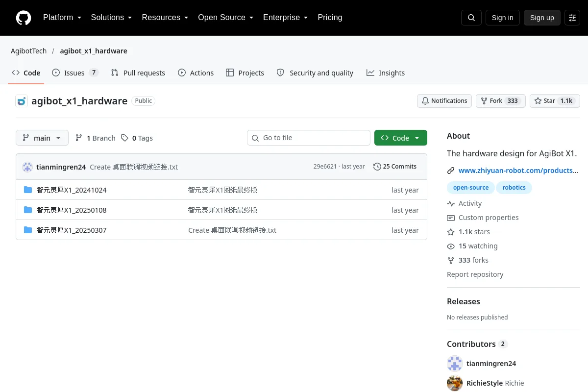Open the Pricing page
This screenshot has height=392, width=588.
point(330,18)
